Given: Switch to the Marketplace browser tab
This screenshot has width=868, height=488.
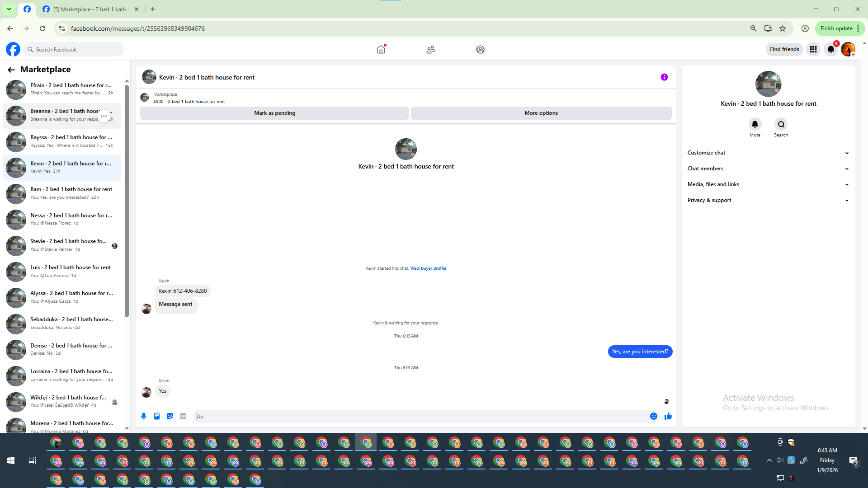Looking at the screenshot, I should coord(90,9).
